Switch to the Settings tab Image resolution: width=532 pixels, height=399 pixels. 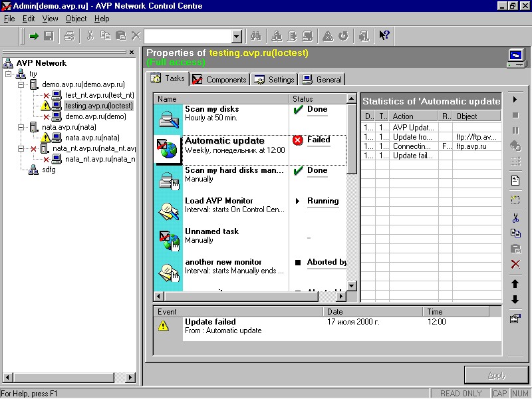pyautogui.click(x=274, y=80)
